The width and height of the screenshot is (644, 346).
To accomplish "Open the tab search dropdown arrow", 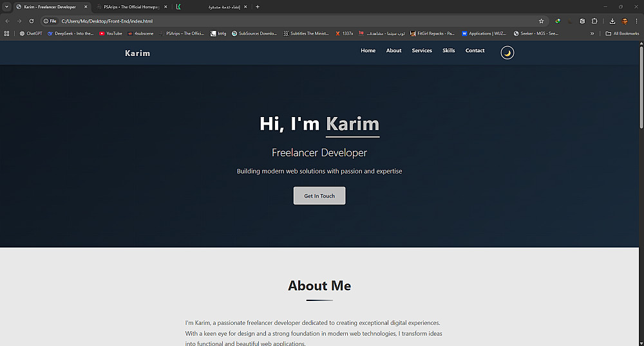I will coord(6,6).
